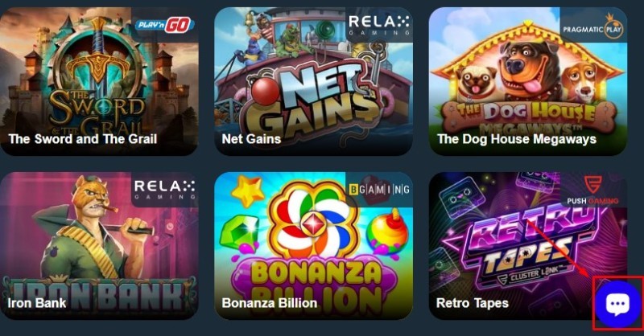This screenshot has height=336, width=644.
Task: Click the 'The Sword and The Grail' title
Action: coord(83,139)
